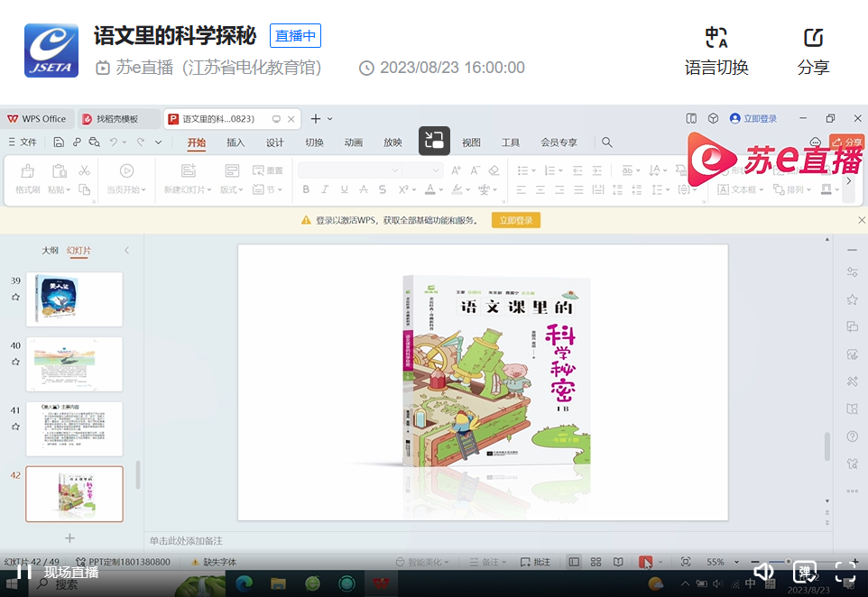Select the 格式刷 format painter tool
Image resolution: width=868 pixels, height=597 pixels.
[28, 179]
